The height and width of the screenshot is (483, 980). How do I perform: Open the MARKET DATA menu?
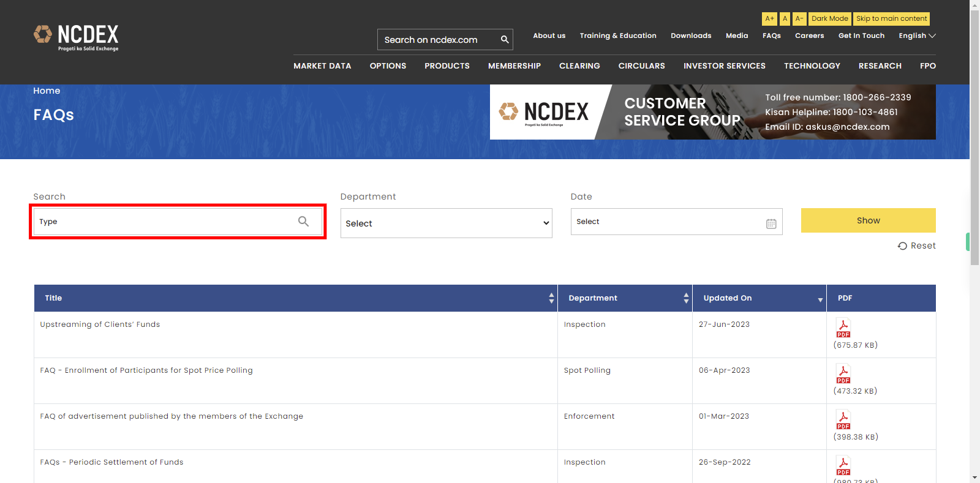tap(322, 66)
